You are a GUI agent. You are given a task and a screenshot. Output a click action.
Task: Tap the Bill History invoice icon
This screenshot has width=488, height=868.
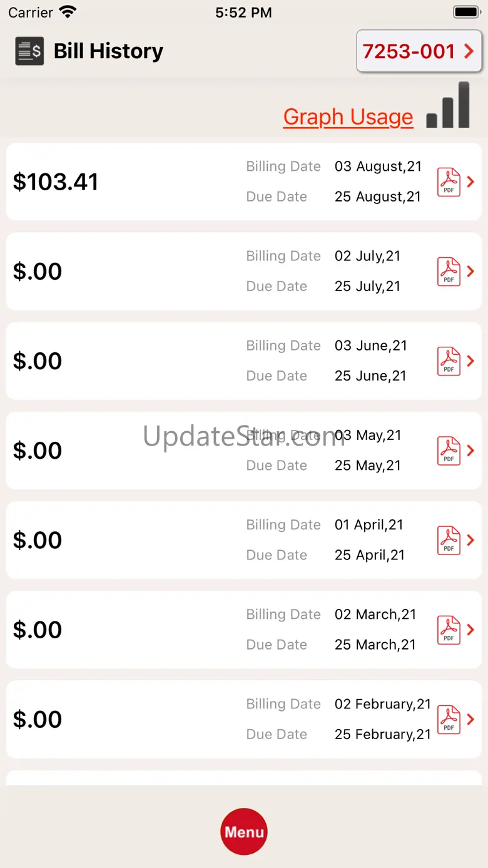click(x=29, y=51)
